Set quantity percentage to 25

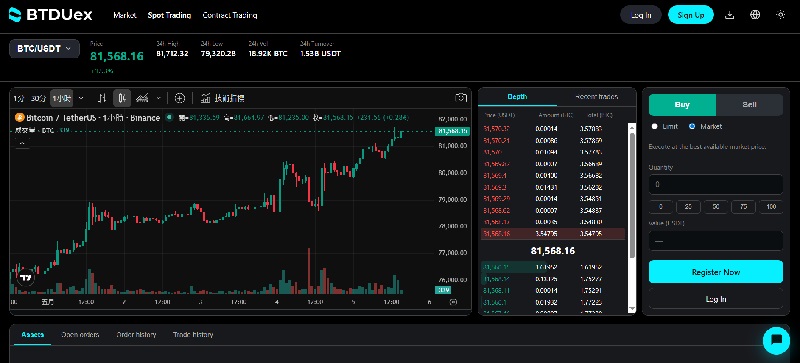[688, 207]
